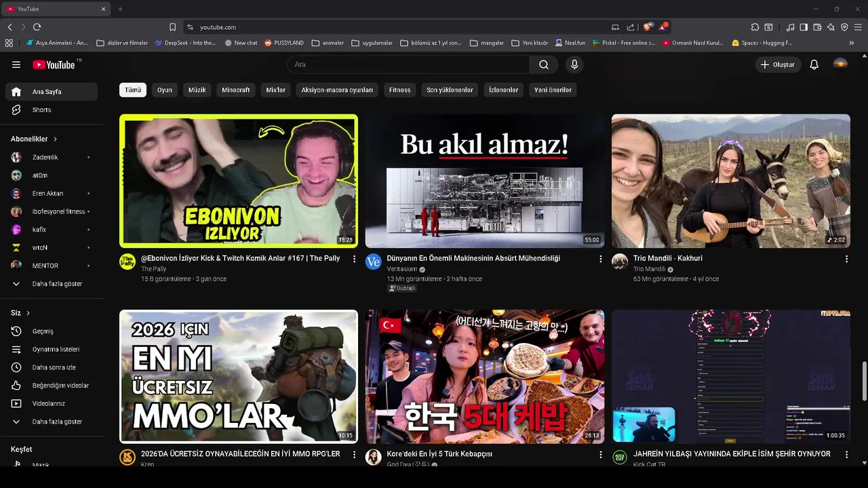Open the MENTOR channel subscription
Screen dimensions: 868x488
click(52, 266)
